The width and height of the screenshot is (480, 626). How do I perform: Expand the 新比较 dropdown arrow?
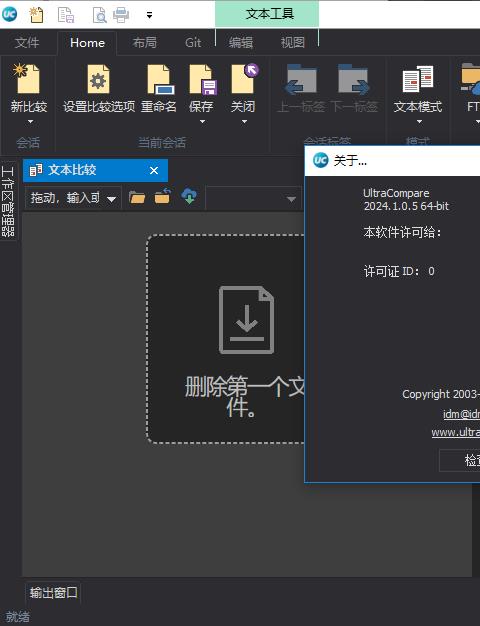tap(30, 121)
